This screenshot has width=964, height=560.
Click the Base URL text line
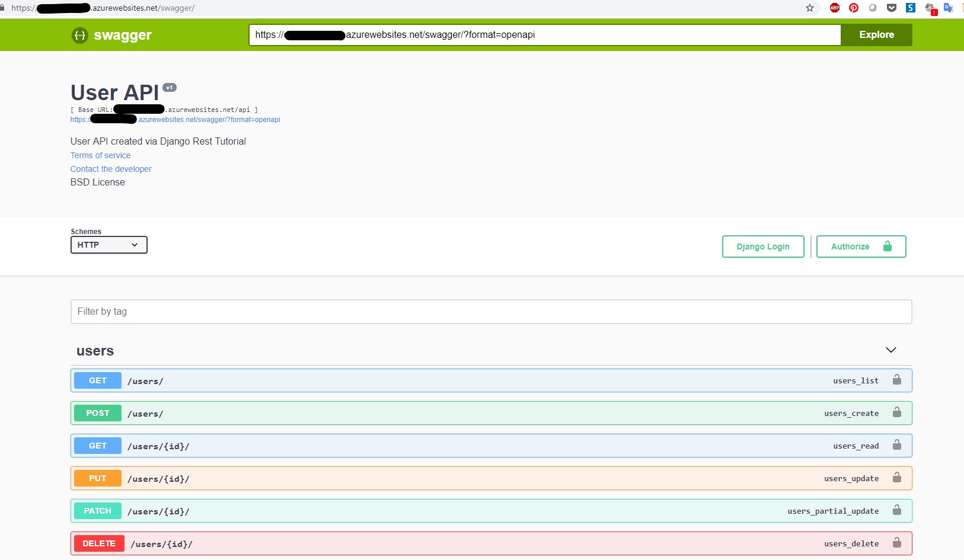(x=164, y=110)
